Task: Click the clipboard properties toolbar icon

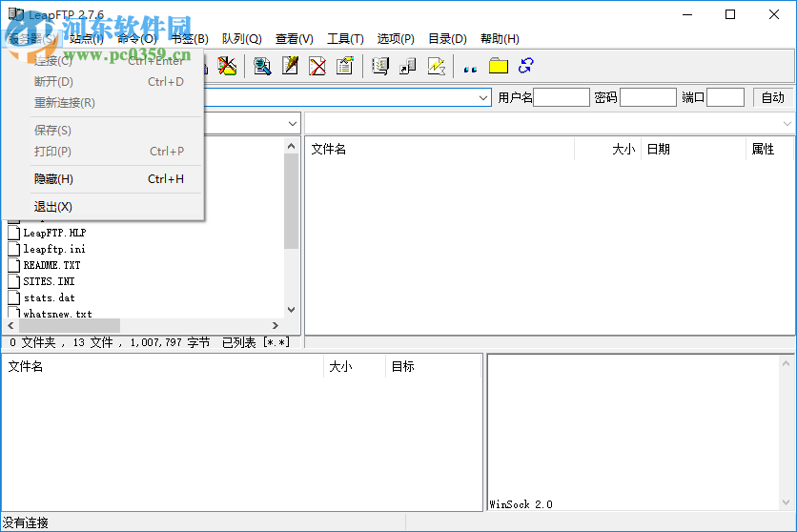Action: point(344,66)
